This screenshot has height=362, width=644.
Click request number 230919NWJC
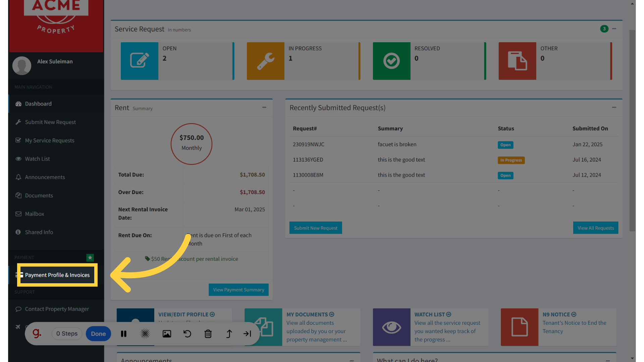[x=309, y=144]
